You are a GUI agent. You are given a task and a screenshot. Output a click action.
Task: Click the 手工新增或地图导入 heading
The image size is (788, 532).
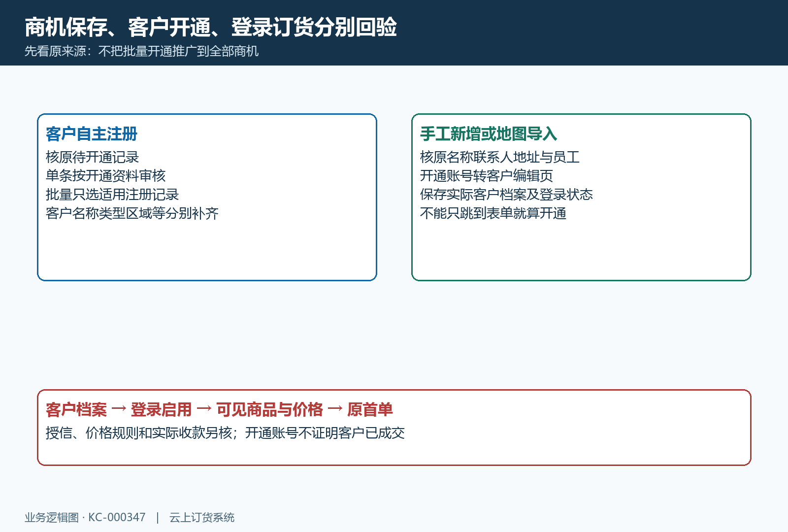tap(489, 134)
